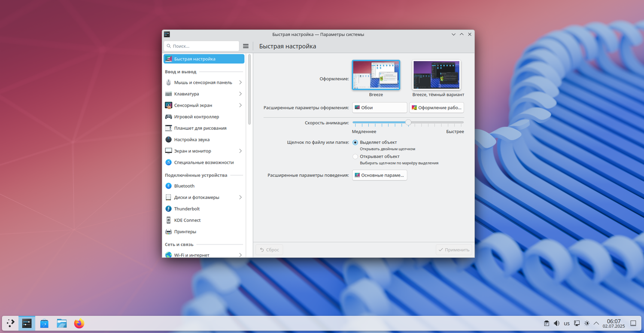This screenshot has height=333, width=644.
Task: Select the Выделяет объект radio button
Action: pyautogui.click(x=355, y=142)
